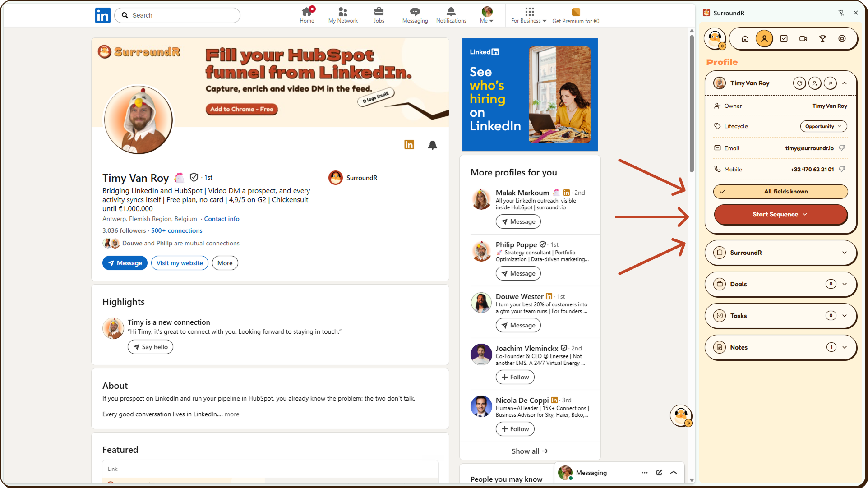Open Messaging bar more options dots
Image resolution: width=868 pixels, height=488 pixels.
click(644, 472)
